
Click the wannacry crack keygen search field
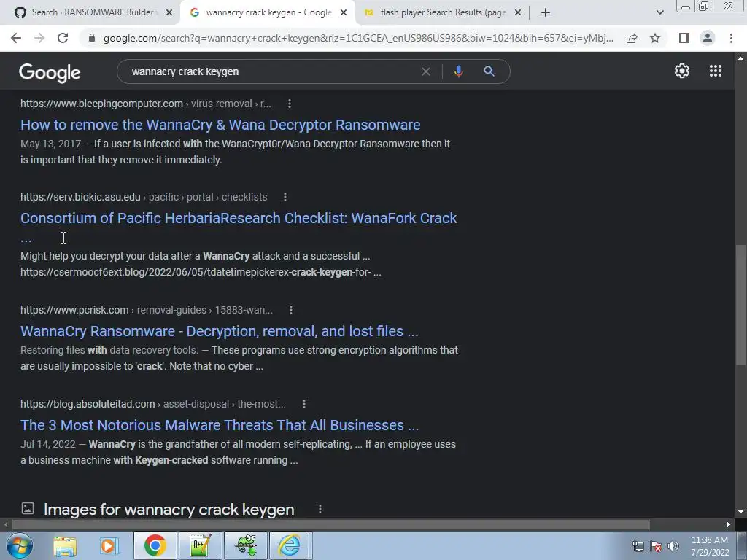coord(271,71)
